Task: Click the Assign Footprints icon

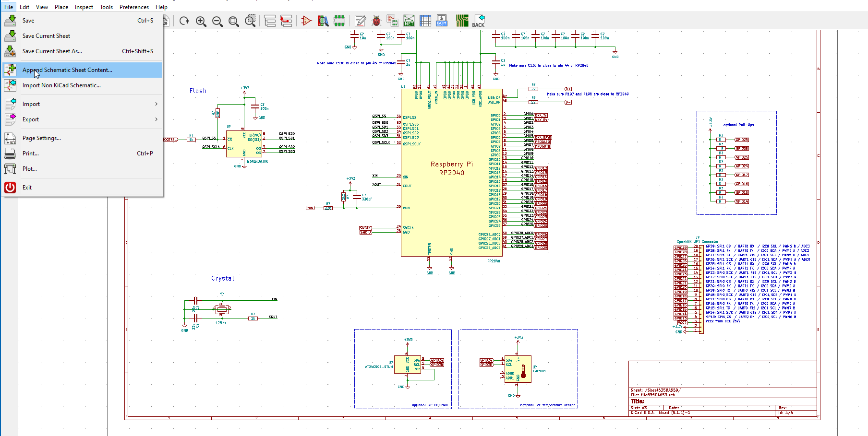Action: click(x=393, y=21)
